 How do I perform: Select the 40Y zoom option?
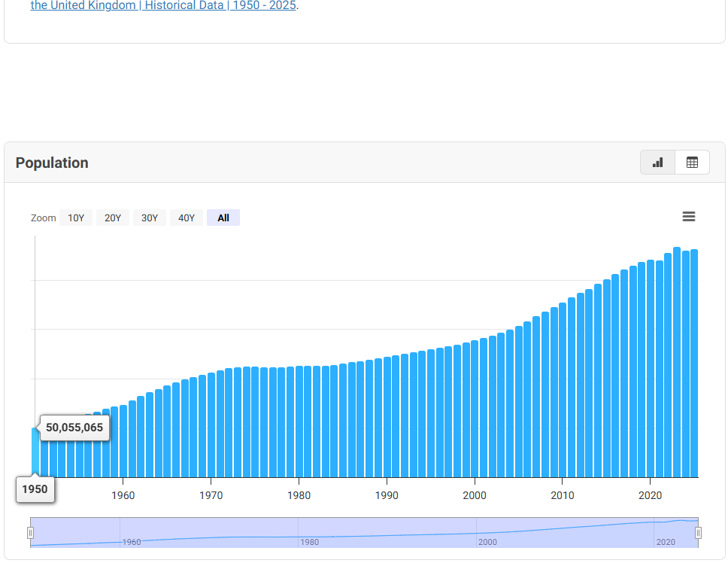tap(187, 218)
